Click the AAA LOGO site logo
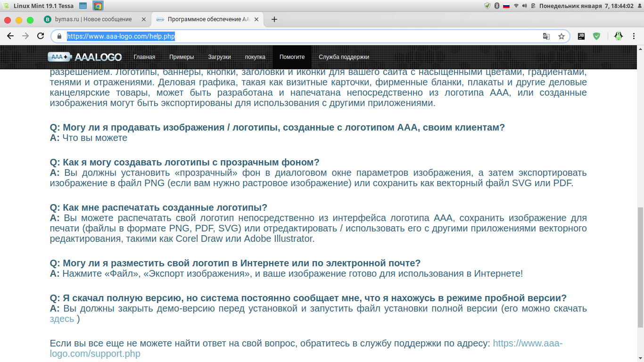Viewport: 644px width, 362px height. [85, 57]
